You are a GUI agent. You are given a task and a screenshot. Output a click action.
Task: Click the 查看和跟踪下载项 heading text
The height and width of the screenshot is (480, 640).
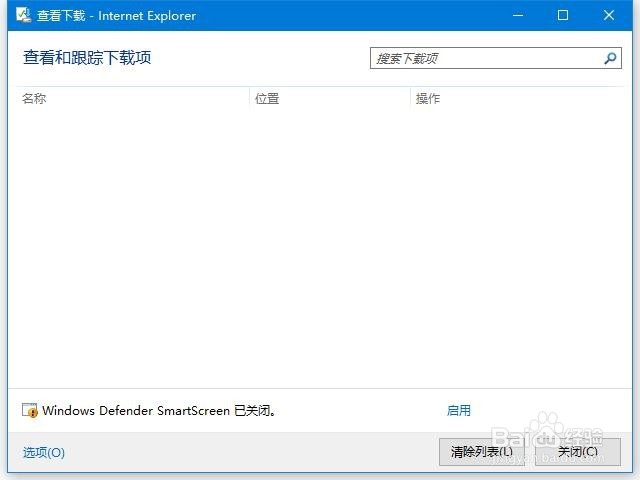(x=87, y=58)
